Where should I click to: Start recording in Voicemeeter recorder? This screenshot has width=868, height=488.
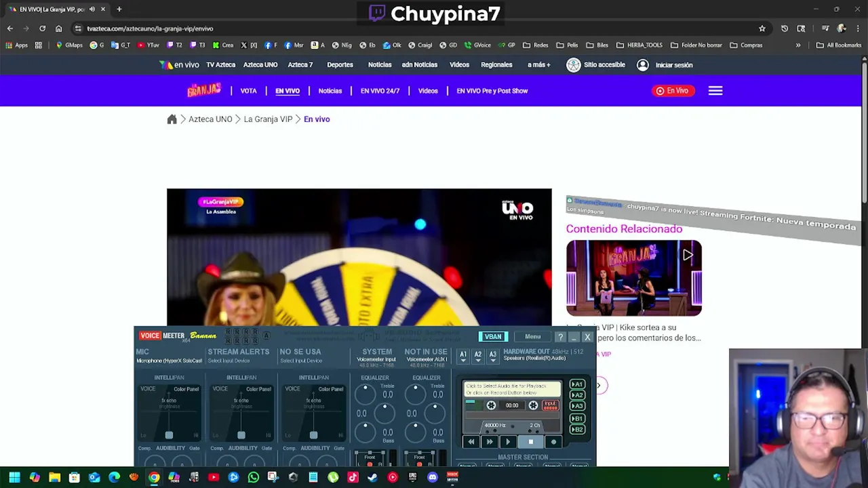pos(553,442)
